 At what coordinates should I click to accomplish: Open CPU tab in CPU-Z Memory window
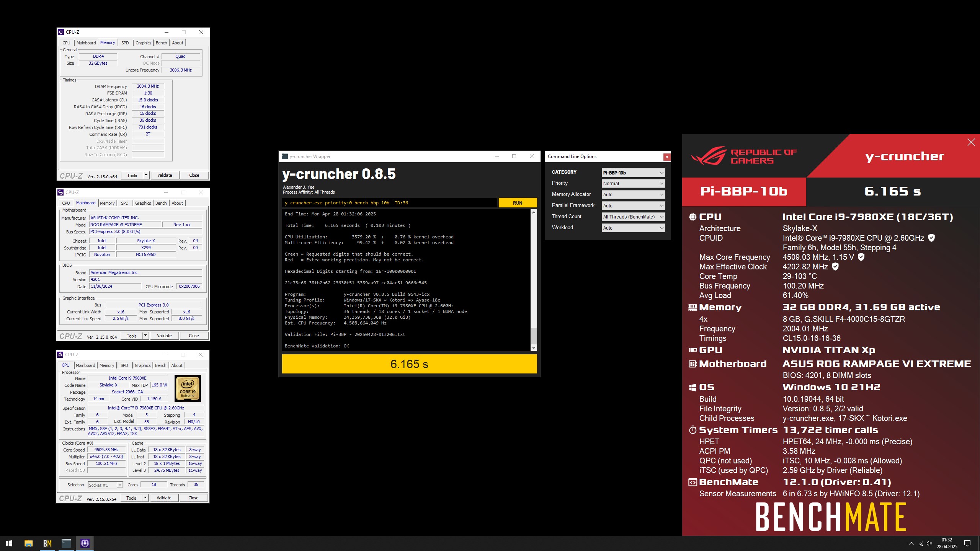point(67,43)
